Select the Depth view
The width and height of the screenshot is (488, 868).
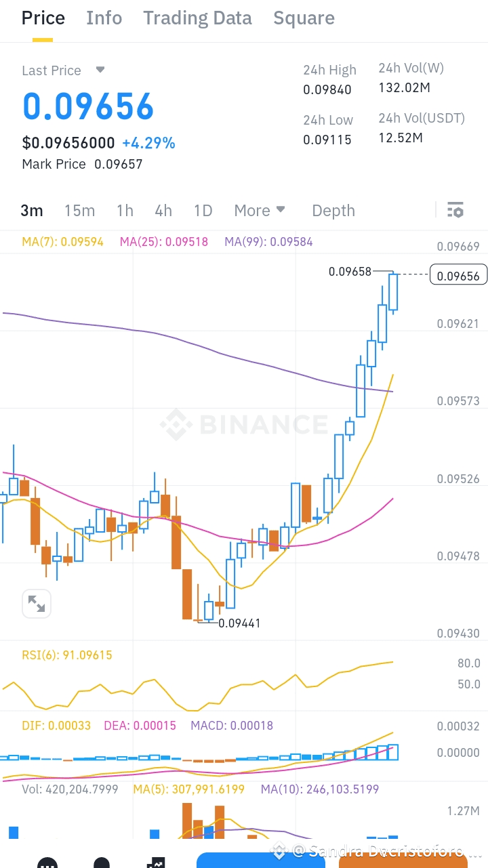point(333,210)
